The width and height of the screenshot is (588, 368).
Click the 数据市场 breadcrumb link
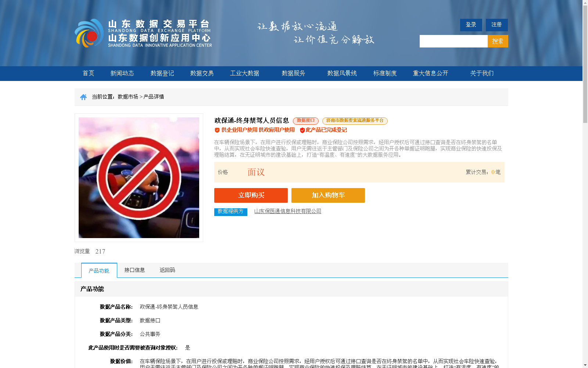[128, 97]
